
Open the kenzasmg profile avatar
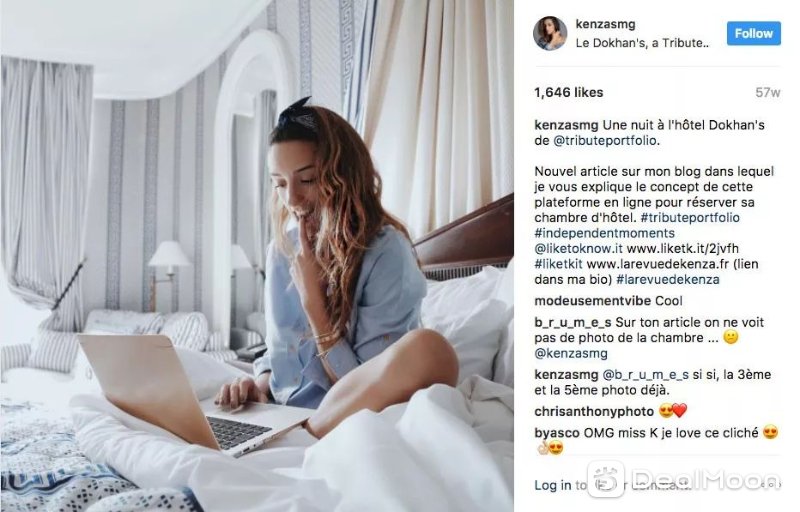pos(550,33)
